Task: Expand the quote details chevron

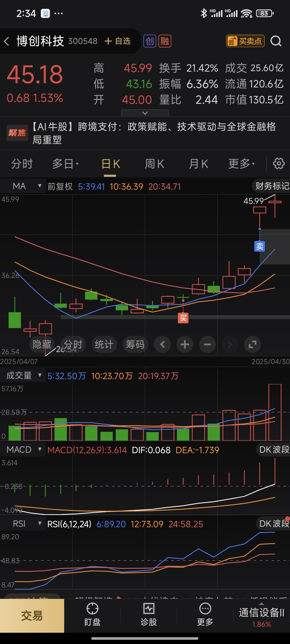Action: pos(145,113)
